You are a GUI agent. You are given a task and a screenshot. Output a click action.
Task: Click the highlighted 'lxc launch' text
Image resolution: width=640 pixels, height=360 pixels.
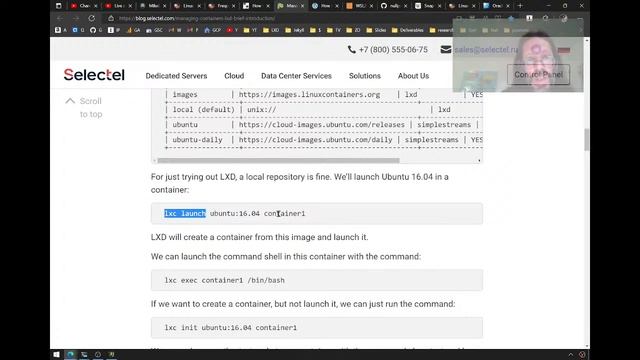tap(185, 213)
